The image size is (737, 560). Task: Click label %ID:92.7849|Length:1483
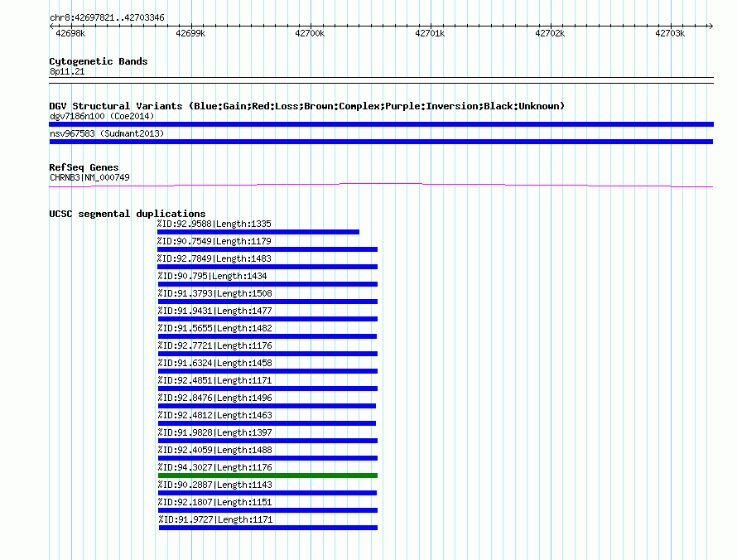pos(214,258)
